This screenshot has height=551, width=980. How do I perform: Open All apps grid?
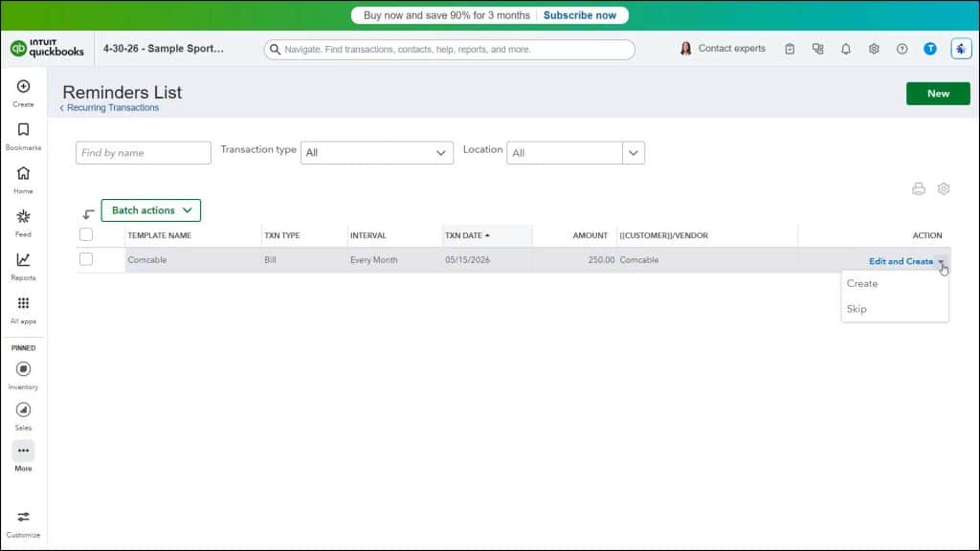pyautogui.click(x=23, y=310)
